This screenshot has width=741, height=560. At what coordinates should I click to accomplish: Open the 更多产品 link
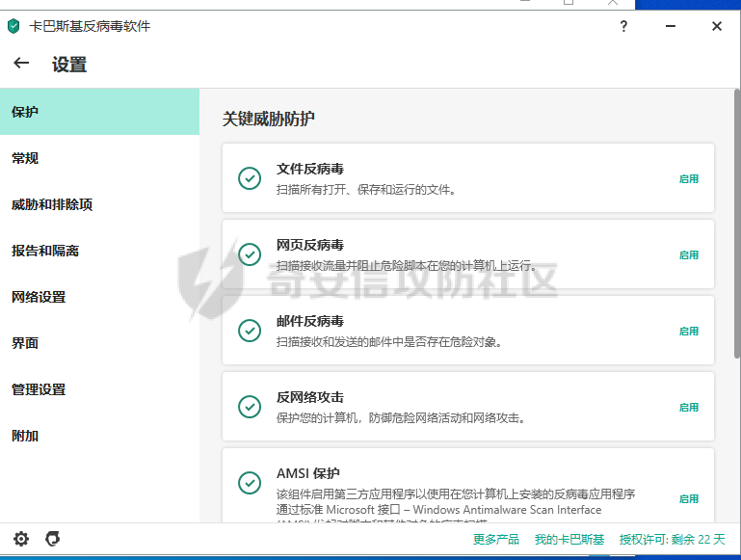[x=496, y=539]
